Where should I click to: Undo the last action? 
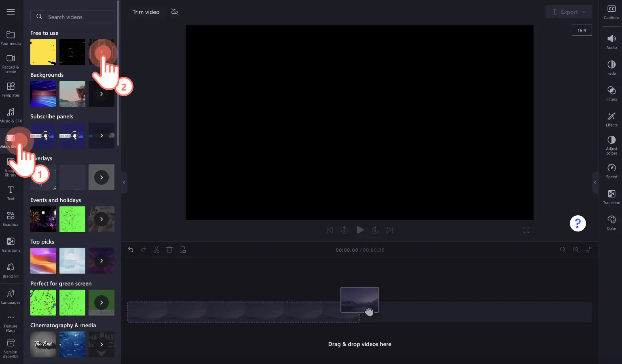(131, 250)
